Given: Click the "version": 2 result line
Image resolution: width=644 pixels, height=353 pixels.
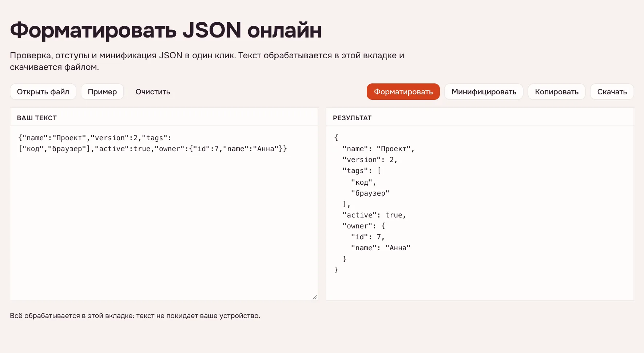Looking at the screenshot, I should coord(370,160).
